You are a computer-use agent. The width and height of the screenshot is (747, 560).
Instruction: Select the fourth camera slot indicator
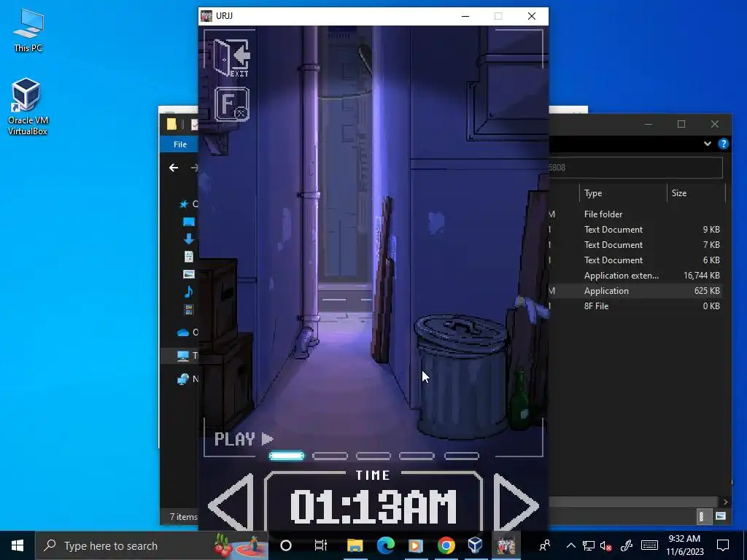tap(417, 456)
